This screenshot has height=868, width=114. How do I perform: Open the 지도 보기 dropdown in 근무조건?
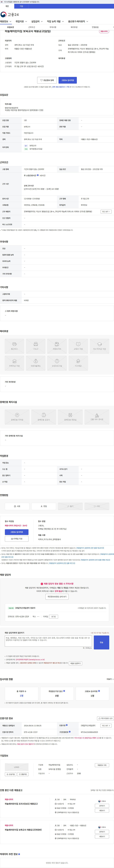click(106, 212)
